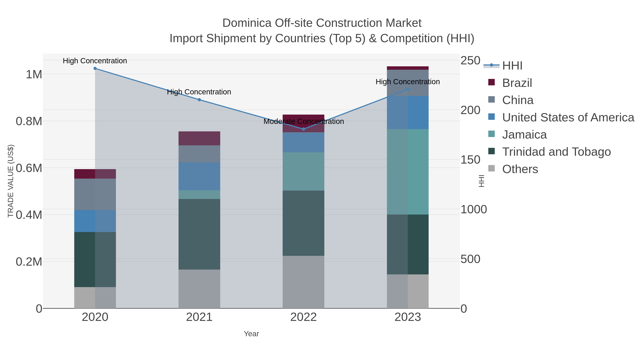Click the 2023 Jamaica bar segment
The width and height of the screenshot is (644, 362).
408,172
